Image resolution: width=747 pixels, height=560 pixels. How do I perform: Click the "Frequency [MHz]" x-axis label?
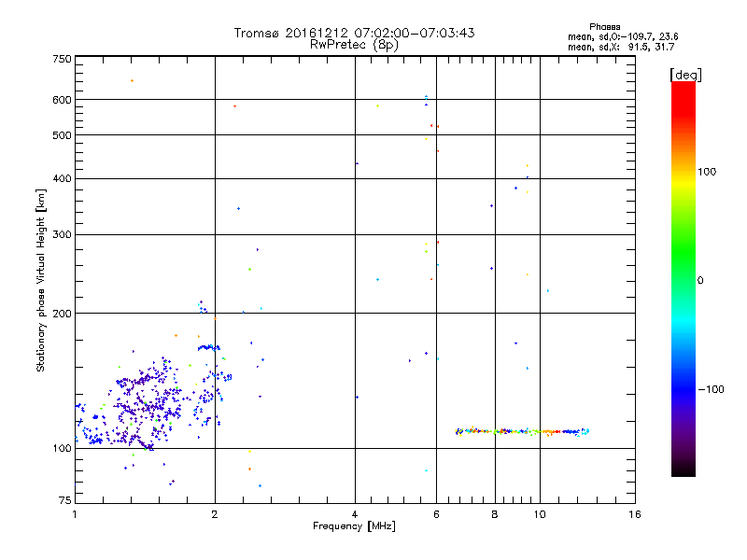click(354, 526)
